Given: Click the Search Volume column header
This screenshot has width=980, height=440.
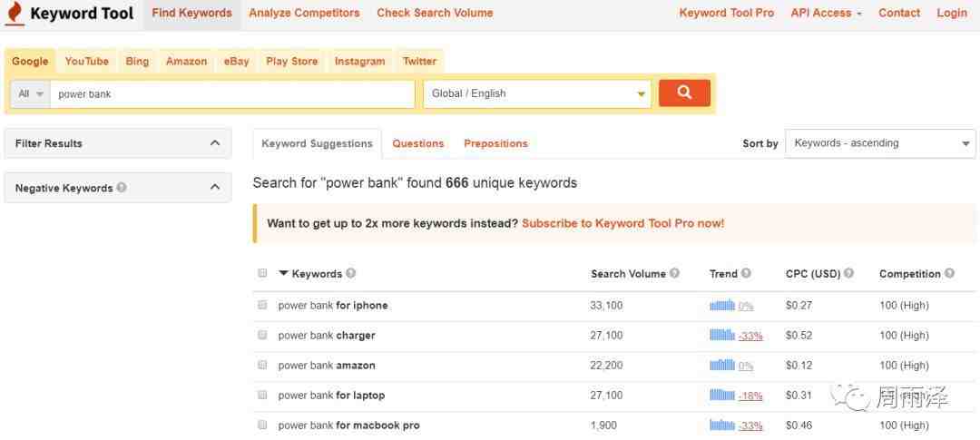Looking at the screenshot, I should 628,274.
